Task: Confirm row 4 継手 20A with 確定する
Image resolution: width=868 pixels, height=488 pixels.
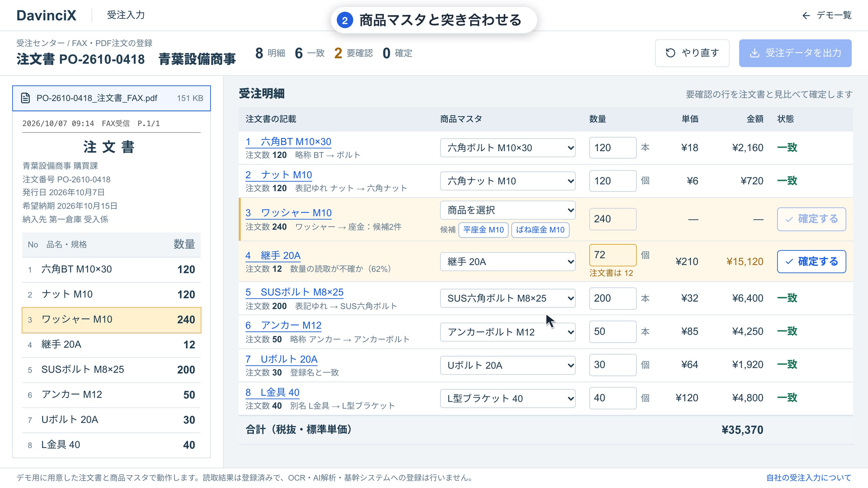Action: [x=811, y=262]
